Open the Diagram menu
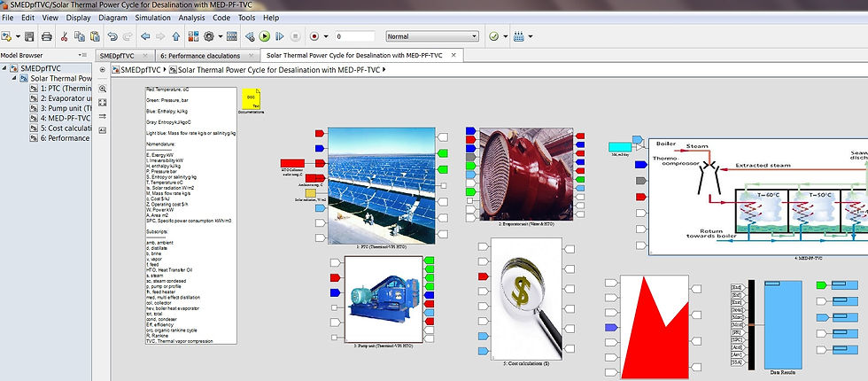Image resolution: width=868 pixels, height=381 pixels. tap(113, 18)
